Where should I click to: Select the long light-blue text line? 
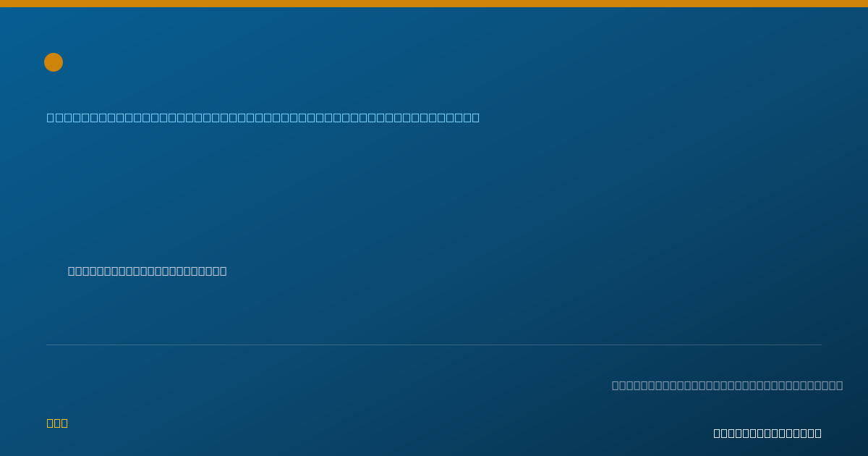pos(263,117)
